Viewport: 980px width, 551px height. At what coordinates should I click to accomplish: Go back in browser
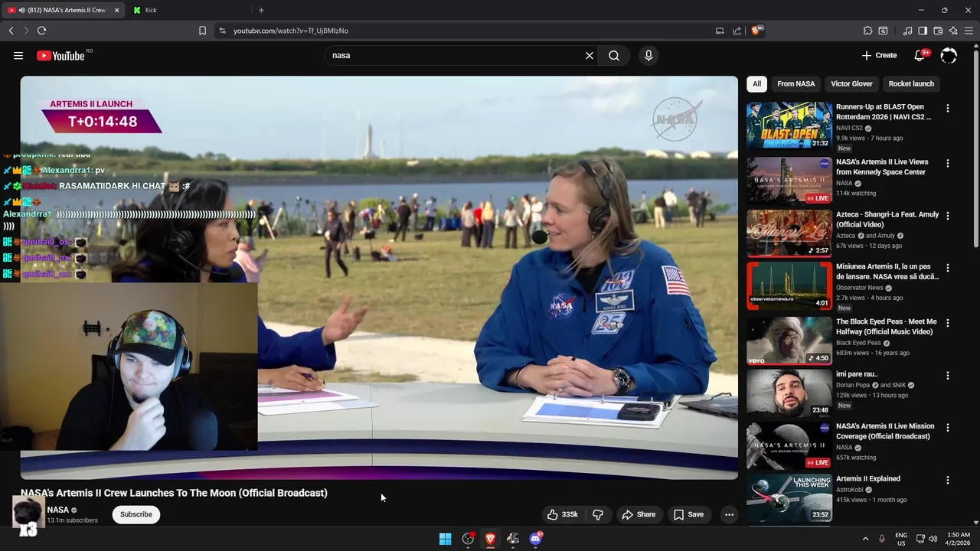tap(11, 31)
